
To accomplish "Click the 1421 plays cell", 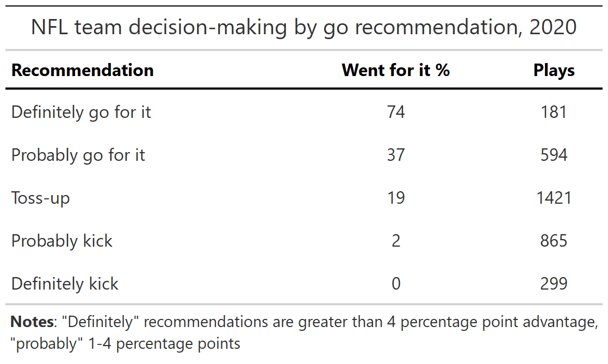I will click(x=554, y=198).
